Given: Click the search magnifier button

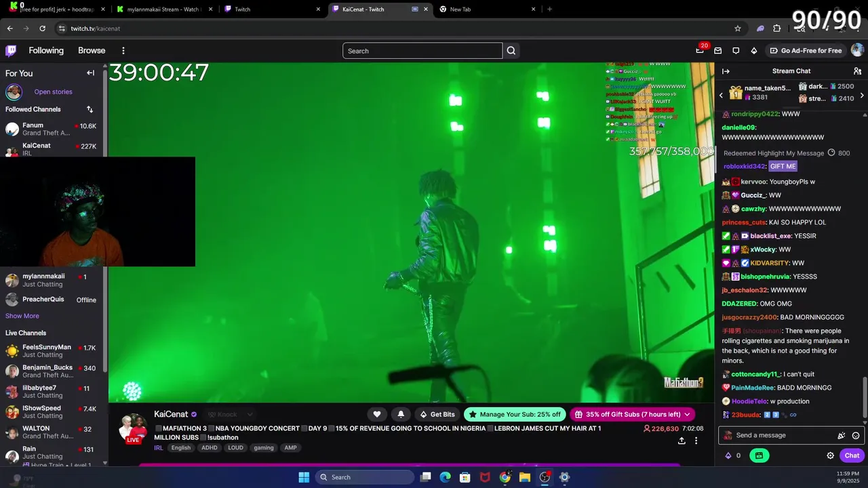Looking at the screenshot, I should click(511, 51).
